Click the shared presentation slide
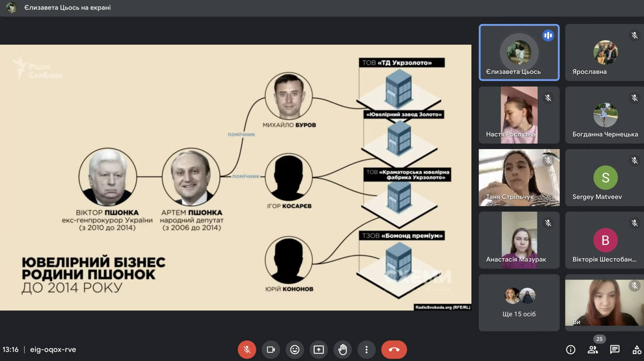 (235, 178)
